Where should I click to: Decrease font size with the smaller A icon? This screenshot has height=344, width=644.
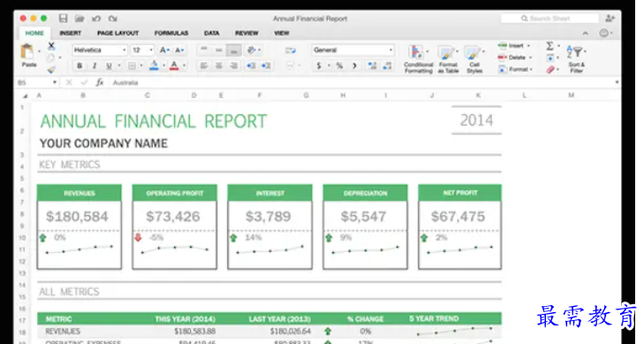coord(179,50)
